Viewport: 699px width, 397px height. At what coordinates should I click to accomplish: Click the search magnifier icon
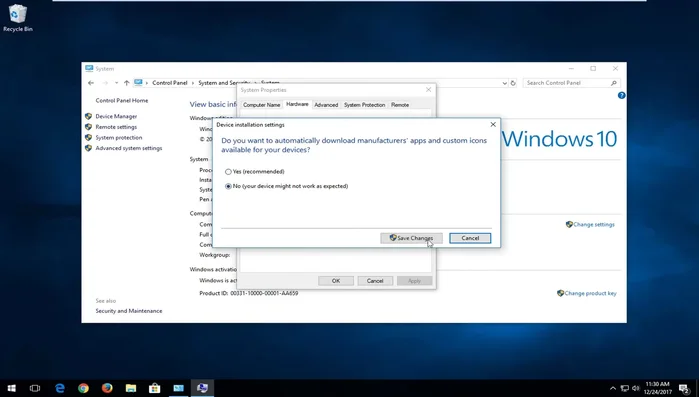(x=614, y=83)
